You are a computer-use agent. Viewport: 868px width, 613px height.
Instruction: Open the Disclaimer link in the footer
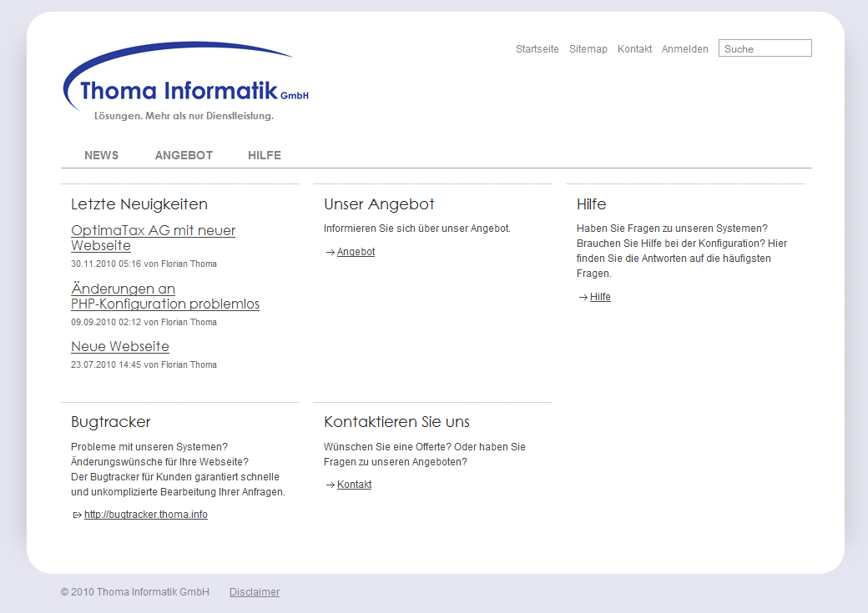(x=255, y=592)
